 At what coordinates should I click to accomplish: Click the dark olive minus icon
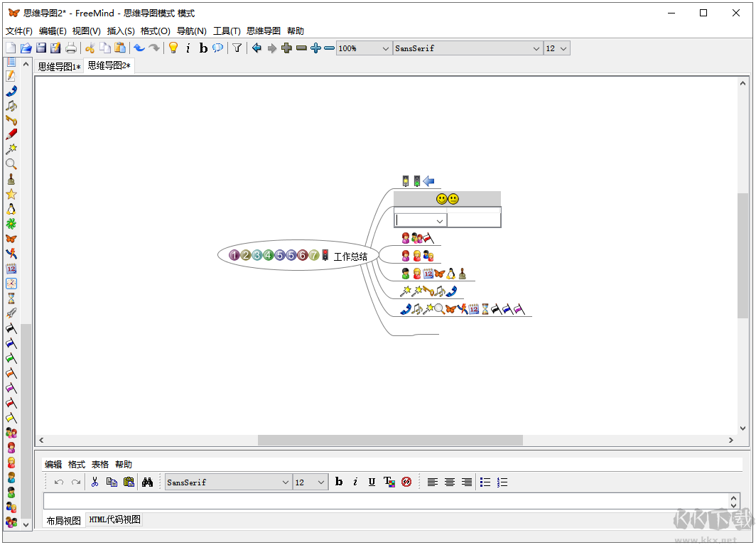(301, 48)
